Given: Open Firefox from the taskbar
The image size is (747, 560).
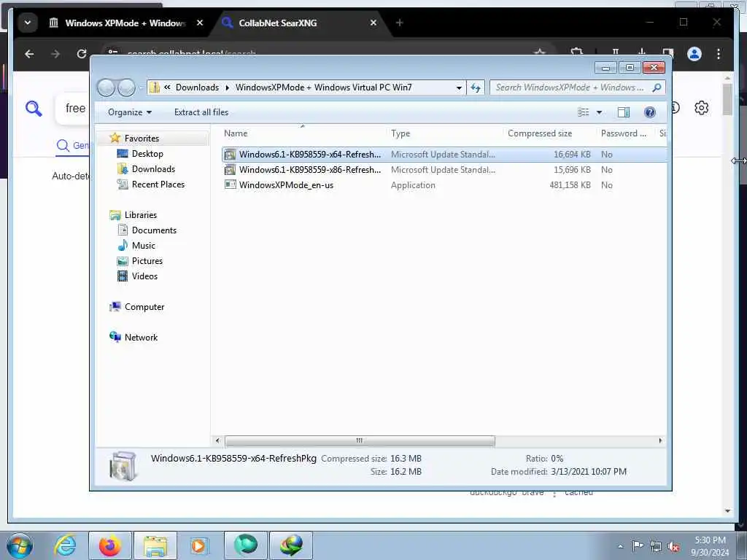Looking at the screenshot, I should click(109, 545).
